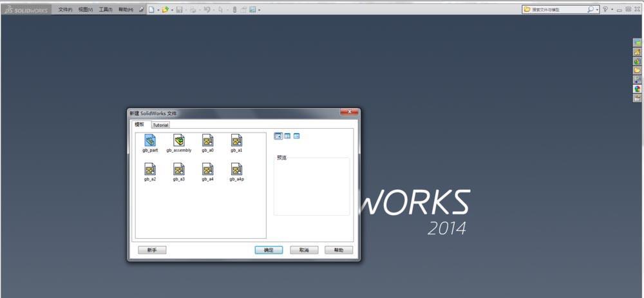Click the 确定 (OK) button
The height and width of the screenshot is (298, 644).
tap(269, 250)
